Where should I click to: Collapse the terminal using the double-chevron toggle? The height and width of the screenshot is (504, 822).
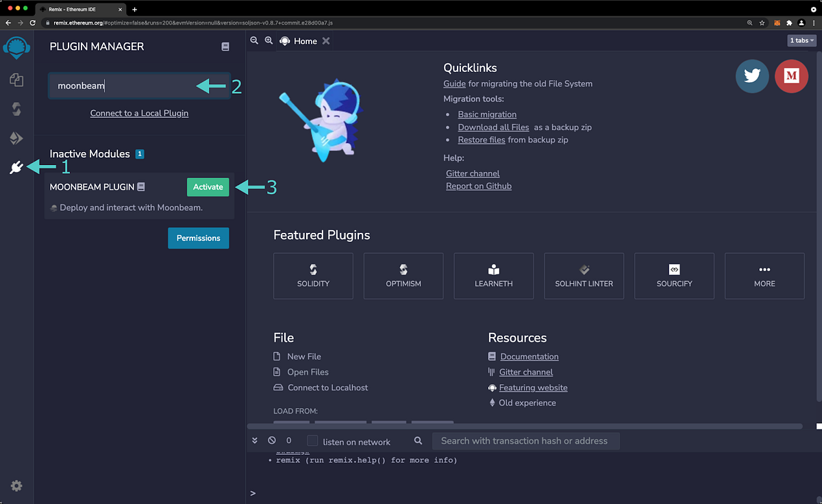(x=255, y=440)
